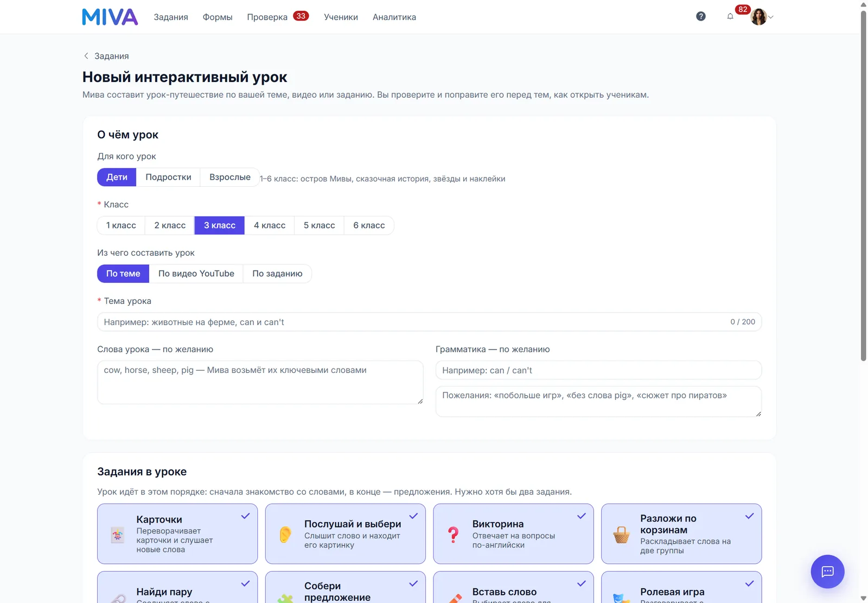The width and height of the screenshot is (868, 603).
Task: Open the Проверка section
Action: tap(267, 17)
